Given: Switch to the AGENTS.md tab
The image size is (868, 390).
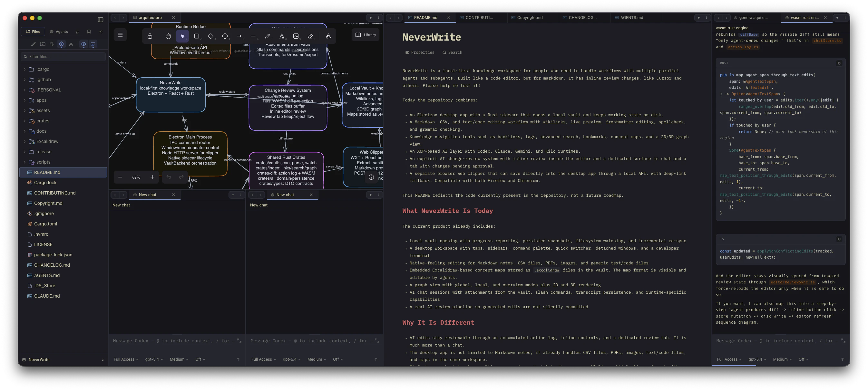Looking at the screenshot, I should click(636, 18).
